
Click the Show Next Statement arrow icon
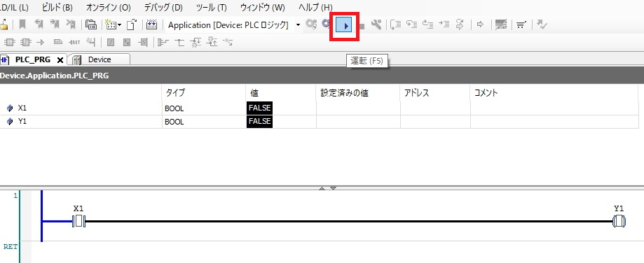point(480,25)
